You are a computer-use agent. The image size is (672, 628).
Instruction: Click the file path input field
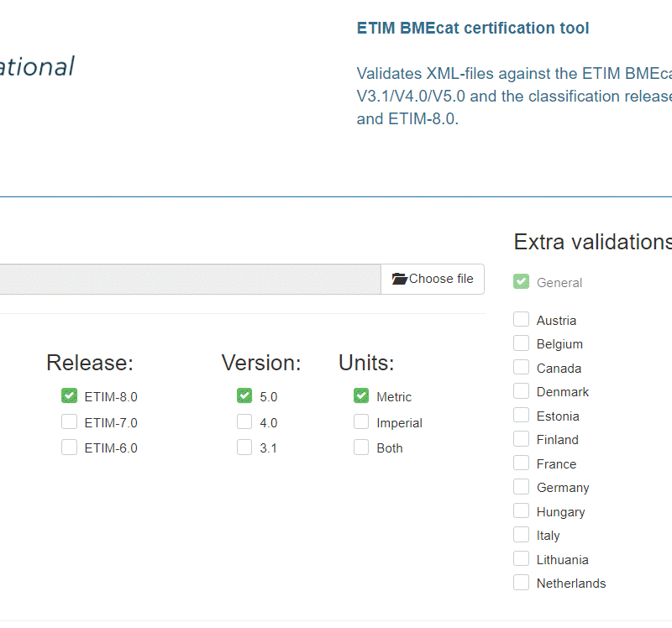(190, 279)
